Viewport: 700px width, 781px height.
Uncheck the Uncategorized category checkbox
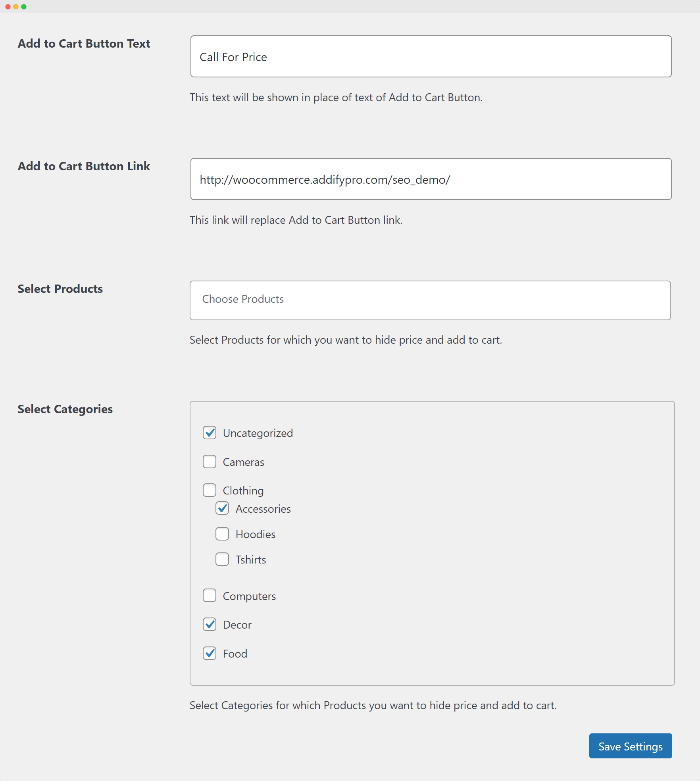[210, 433]
